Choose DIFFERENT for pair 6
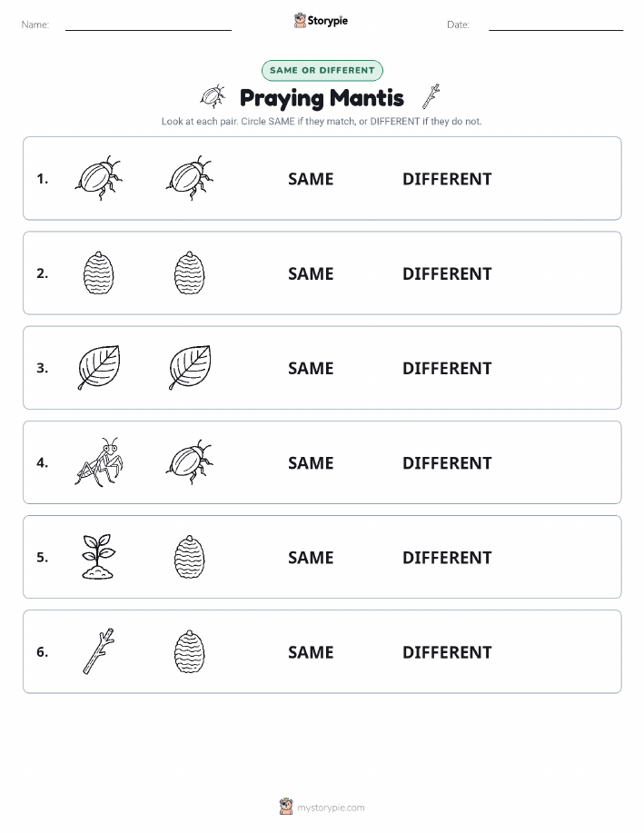This screenshot has width=644, height=833. [447, 652]
